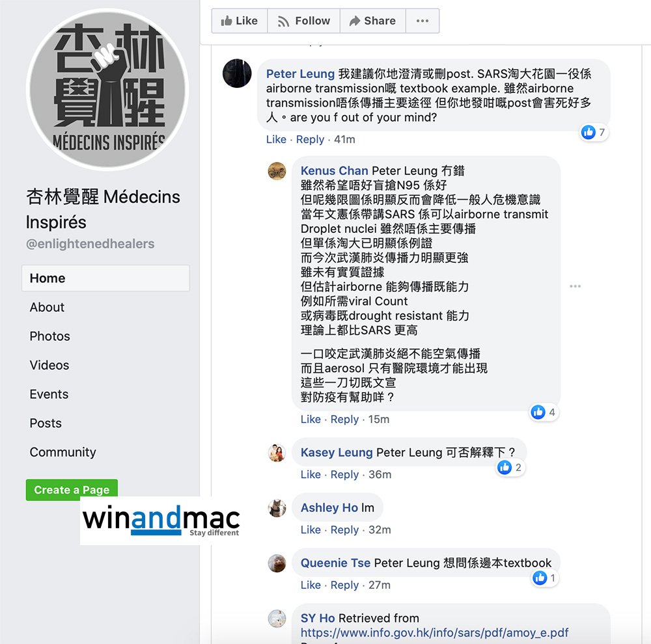This screenshot has height=644, width=651.
Task: Select the Community sidebar item
Action: [62, 452]
